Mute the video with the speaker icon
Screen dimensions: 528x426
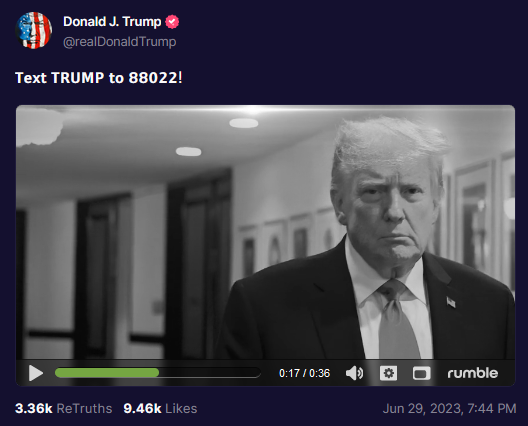click(x=354, y=373)
